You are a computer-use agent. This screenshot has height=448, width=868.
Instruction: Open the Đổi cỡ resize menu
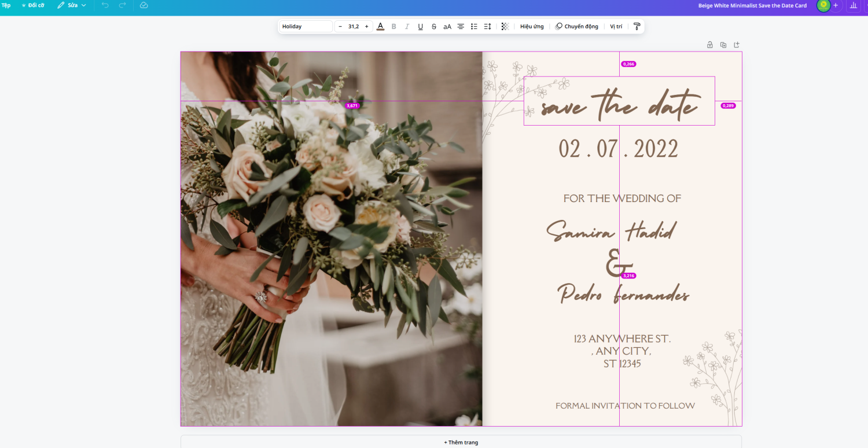tap(33, 5)
